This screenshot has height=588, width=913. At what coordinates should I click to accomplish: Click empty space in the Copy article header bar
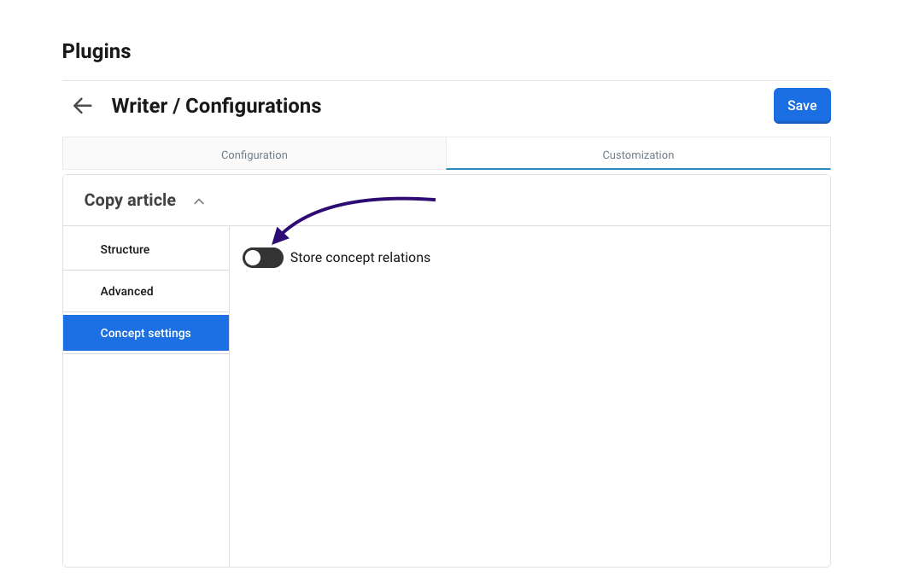[x=512, y=201]
